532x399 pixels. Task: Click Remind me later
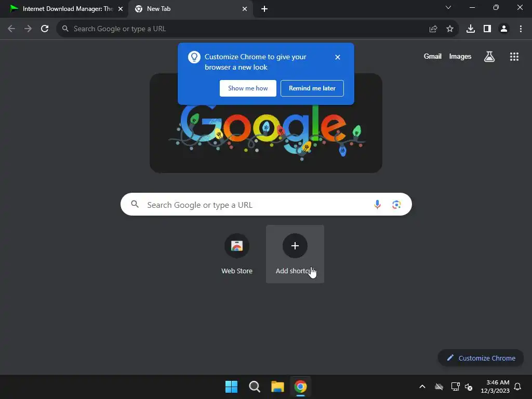[x=312, y=88]
